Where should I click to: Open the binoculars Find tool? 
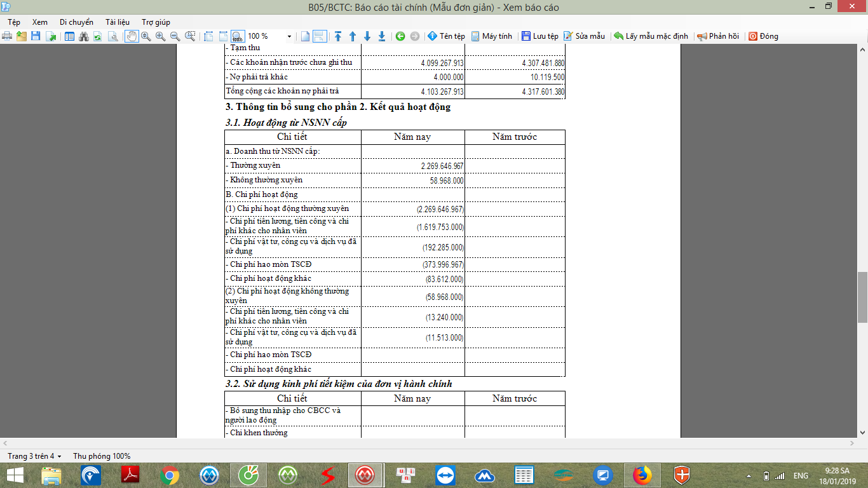(83, 36)
